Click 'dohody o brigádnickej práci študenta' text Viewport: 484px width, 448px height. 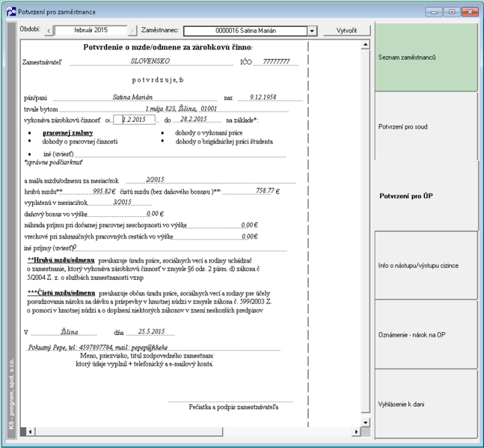coord(224,141)
